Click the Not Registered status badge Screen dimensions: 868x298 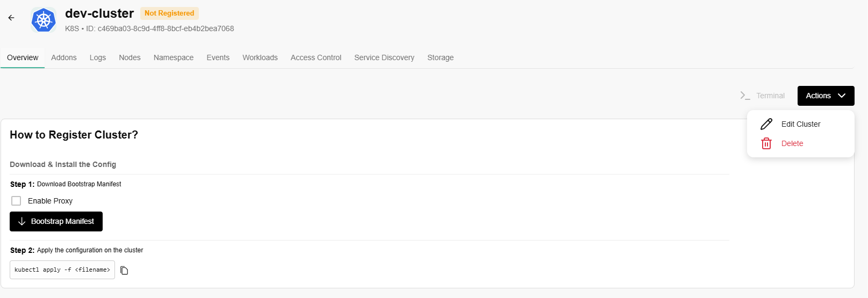point(169,13)
